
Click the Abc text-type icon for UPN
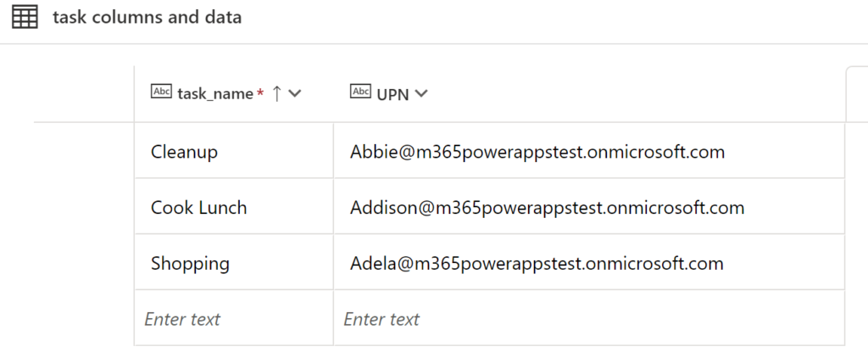(x=360, y=92)
